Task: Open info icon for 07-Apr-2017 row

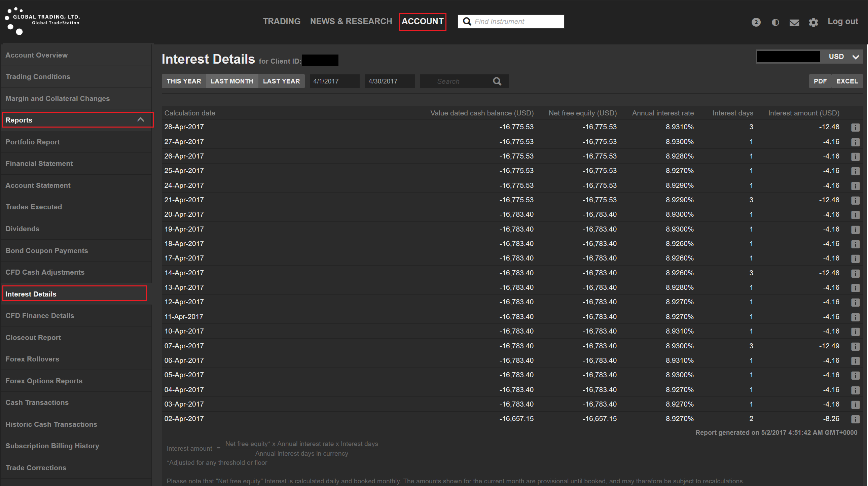Action: pos(855,346)
